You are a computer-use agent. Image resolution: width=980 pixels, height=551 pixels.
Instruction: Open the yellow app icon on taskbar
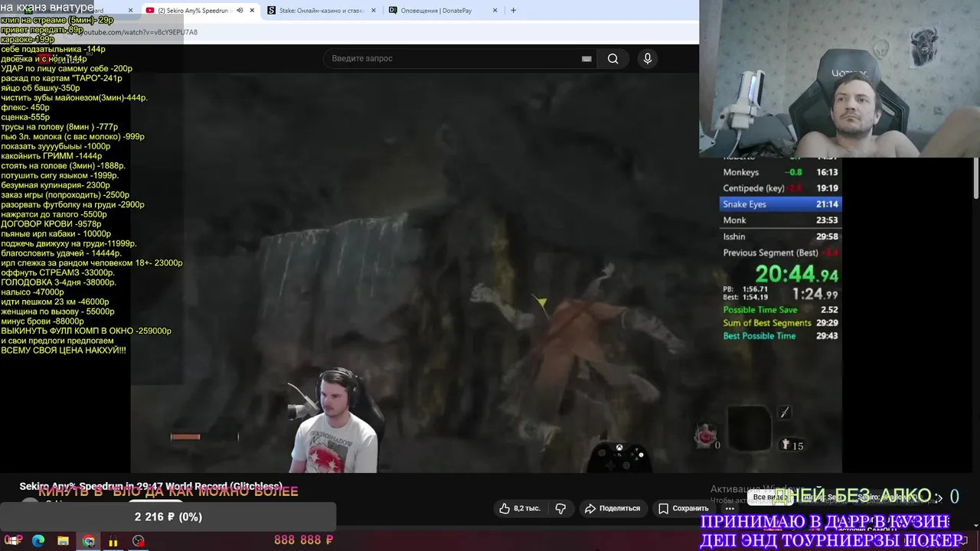113,541
